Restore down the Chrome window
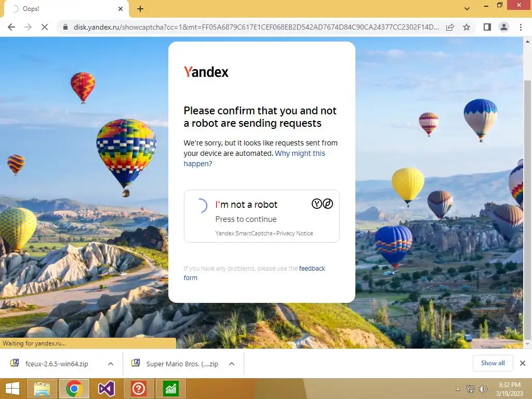The height and width of the screenshot is (399, 532). [499, 5]
